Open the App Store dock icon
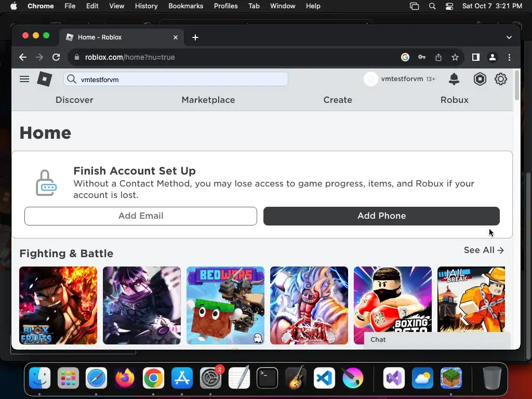The image size is (532, 399). pos(182,378)
